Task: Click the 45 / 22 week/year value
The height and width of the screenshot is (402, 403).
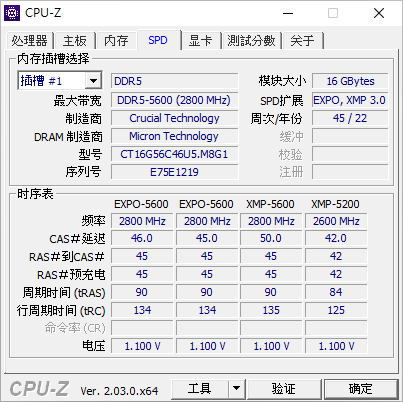Action: tap(350, 118)
